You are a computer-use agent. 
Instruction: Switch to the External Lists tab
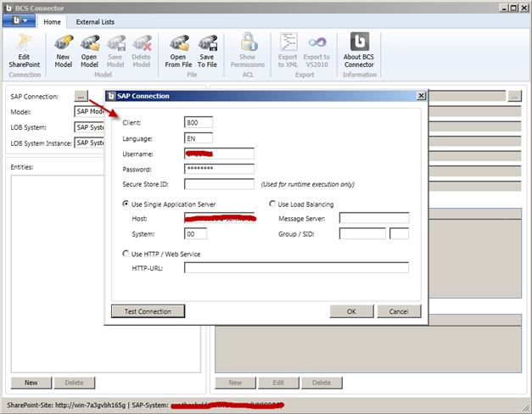pos(95,21)
